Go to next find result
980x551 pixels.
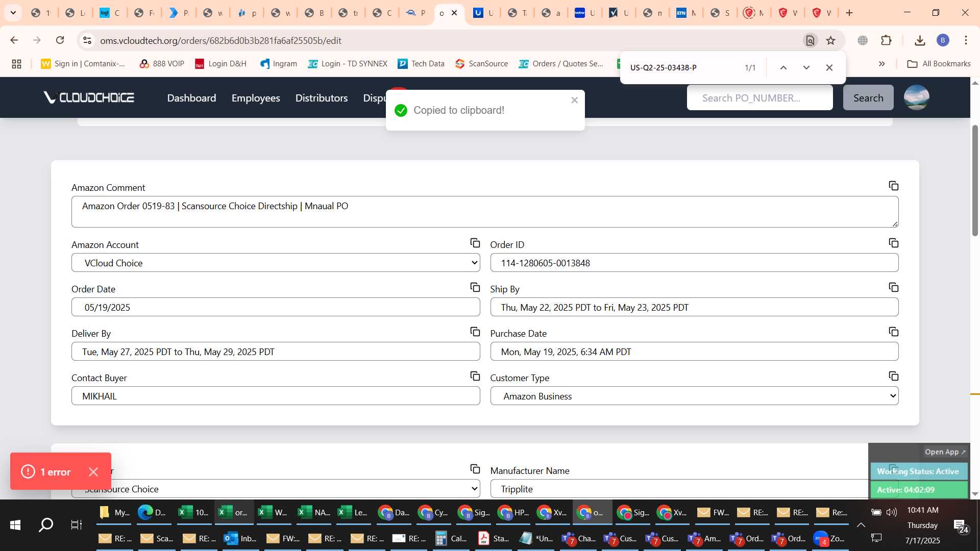point(806,67)
